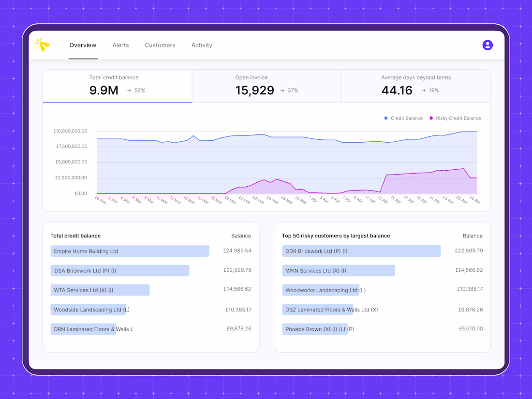
Task: Click the 28 Apr chart date label
Action: pyautogui.click(x=475, y=199)
